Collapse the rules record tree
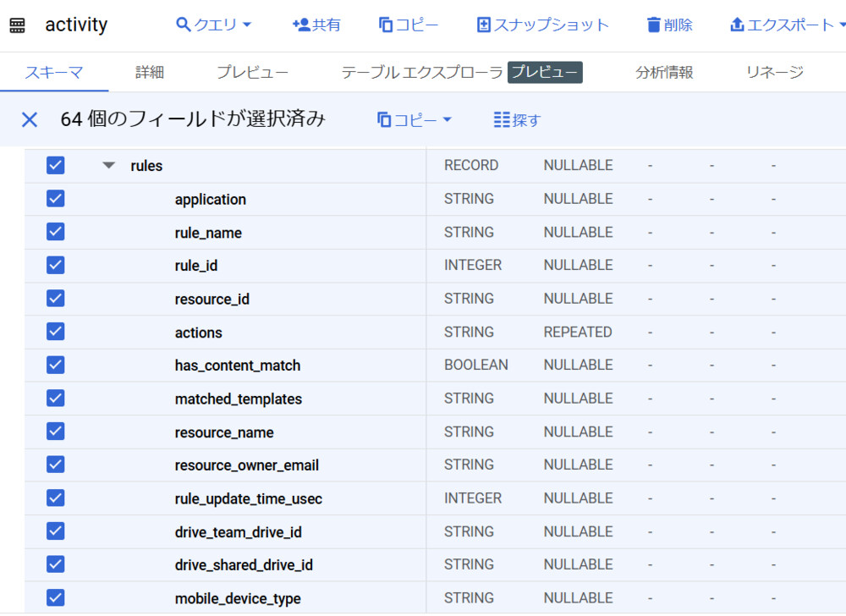 [x=108, y=165]
